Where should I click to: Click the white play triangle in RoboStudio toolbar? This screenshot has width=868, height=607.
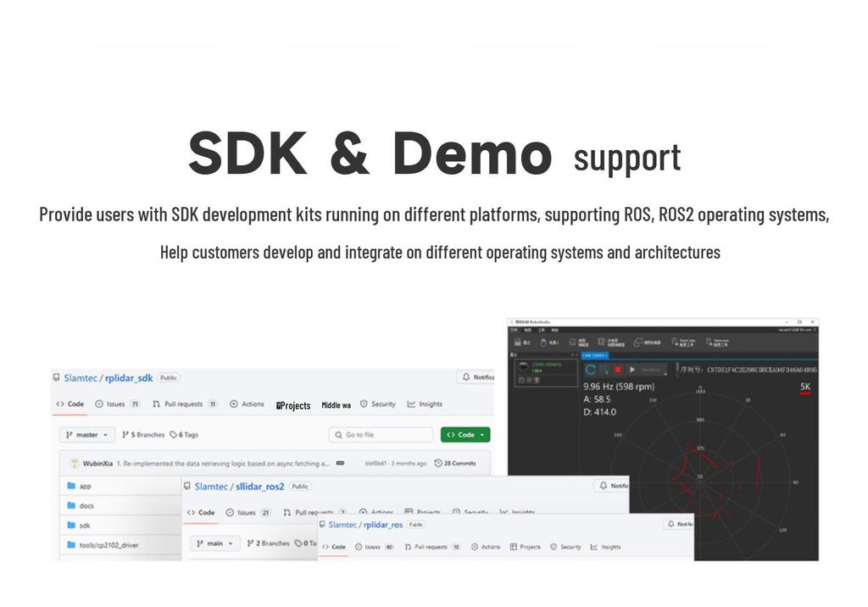632,370
